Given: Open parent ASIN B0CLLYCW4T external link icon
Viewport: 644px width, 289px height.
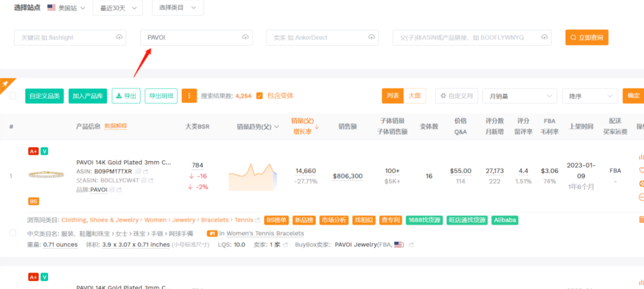Looking at the screenshot, I should pyautogui.click(x=152, y=181).
